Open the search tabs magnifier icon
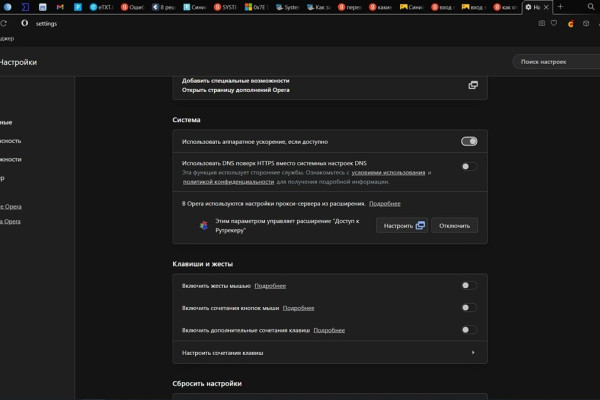This screenshot has height=400, width=600. (591, 7)
